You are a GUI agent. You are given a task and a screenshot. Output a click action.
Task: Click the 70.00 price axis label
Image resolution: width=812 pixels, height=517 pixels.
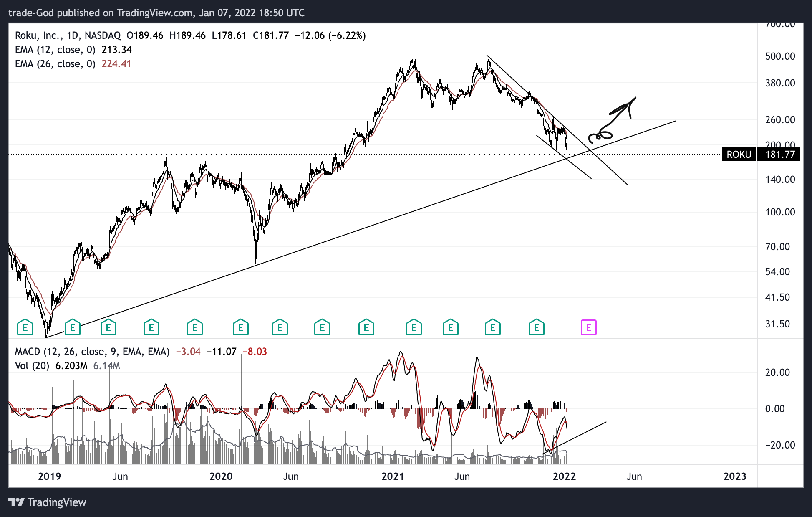pos(777,246)
